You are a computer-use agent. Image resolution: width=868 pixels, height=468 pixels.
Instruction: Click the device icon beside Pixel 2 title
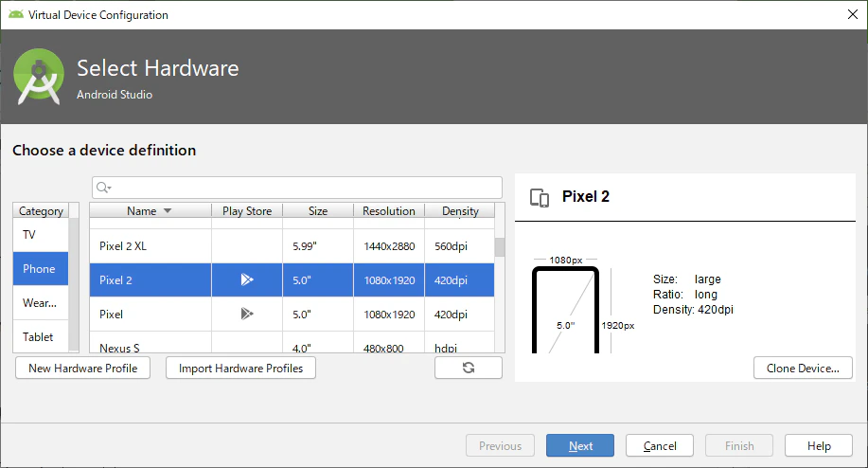click(x=540, y=198)
